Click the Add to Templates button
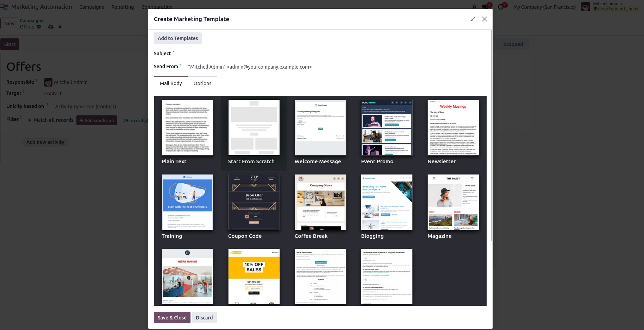Image resolution: width=644 pixels, height=330 pixels. click(177, 38)
